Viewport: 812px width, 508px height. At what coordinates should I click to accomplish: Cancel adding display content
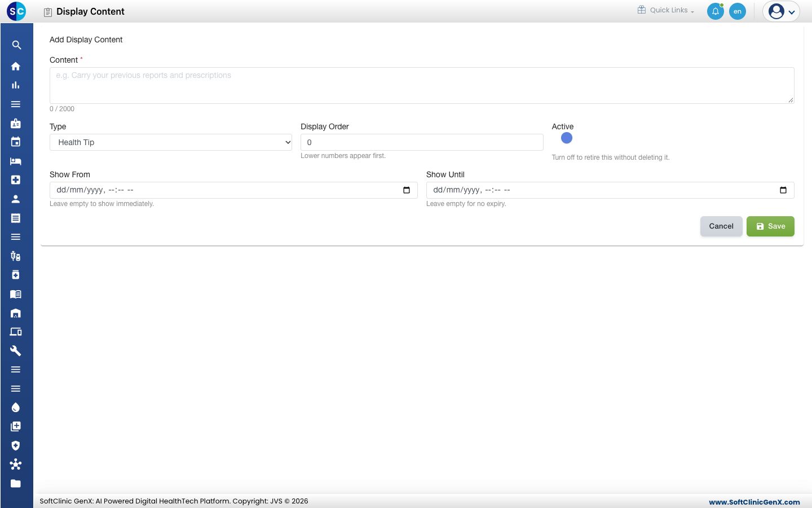click(721, 226)
